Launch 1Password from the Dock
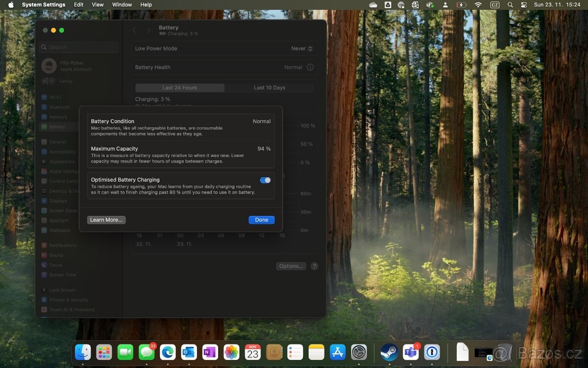The image size is (588, 368). pyautogui.click(x=432, y=352)
